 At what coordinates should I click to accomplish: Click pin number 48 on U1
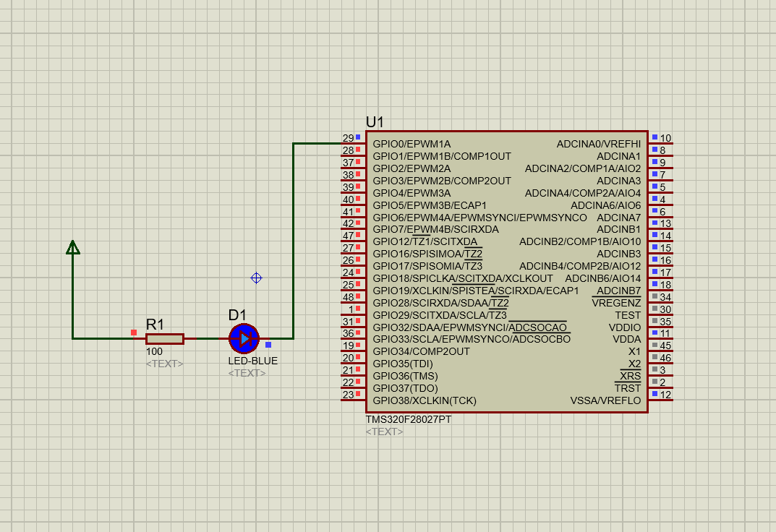(349, 297)
